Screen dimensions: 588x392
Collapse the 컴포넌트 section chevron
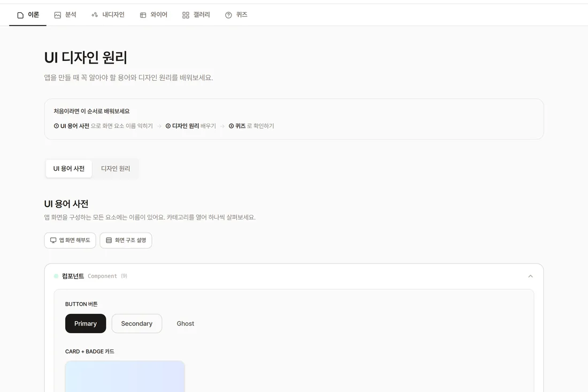[530, 276]
